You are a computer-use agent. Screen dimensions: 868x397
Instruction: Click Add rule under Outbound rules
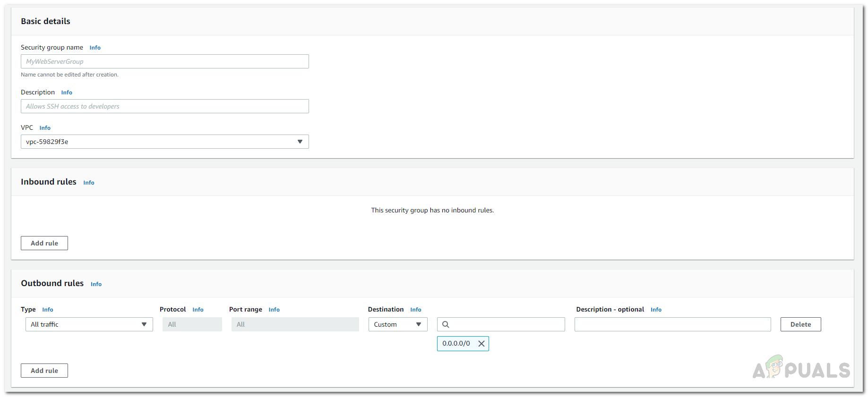tap(44, 371)
